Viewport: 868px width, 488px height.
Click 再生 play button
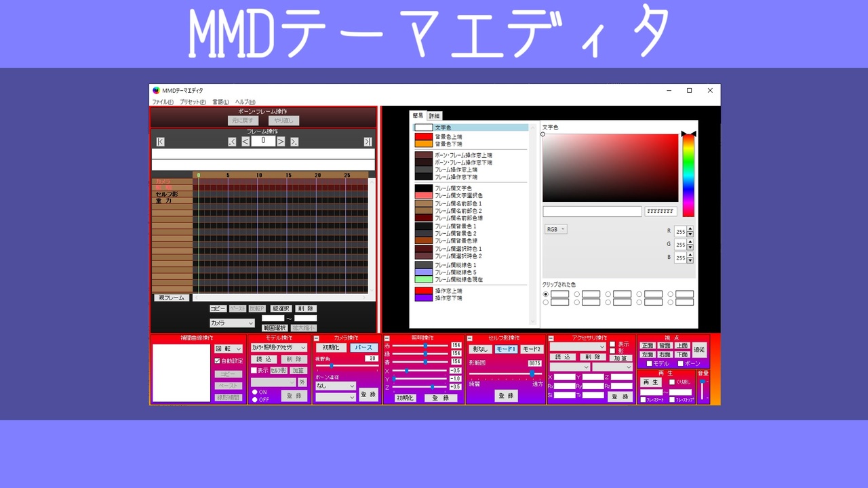[651, 382]
